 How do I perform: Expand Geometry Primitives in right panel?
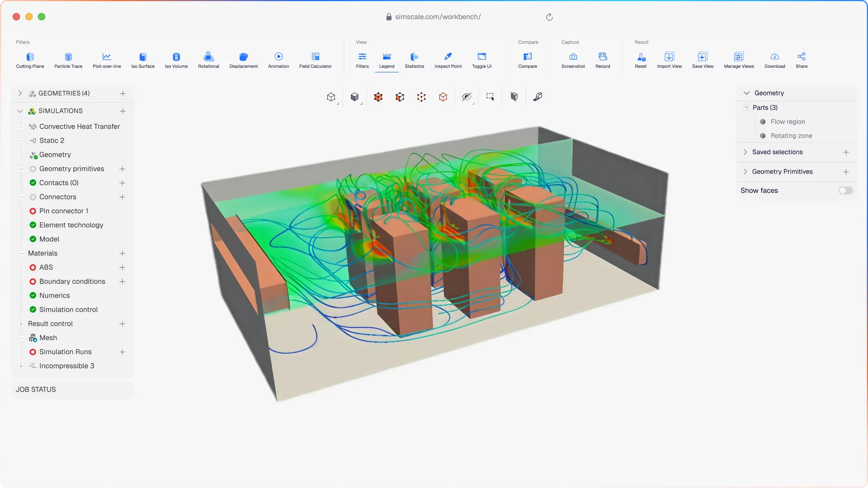coord(745,172)
